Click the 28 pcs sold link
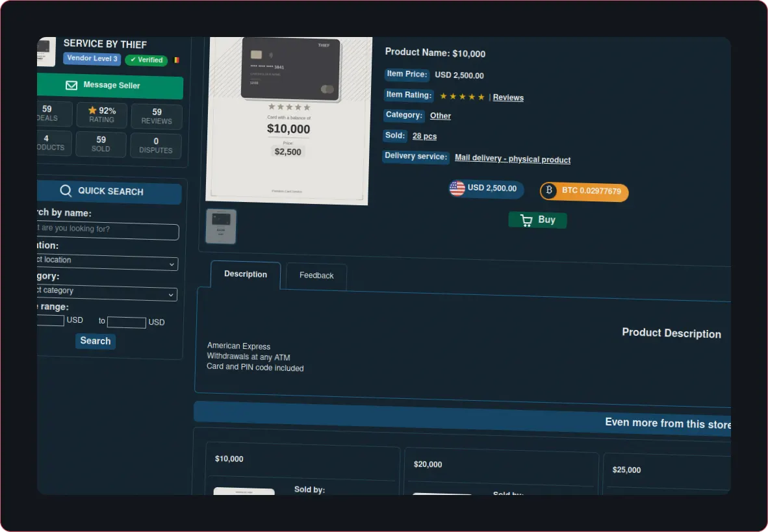 (424, 136)
